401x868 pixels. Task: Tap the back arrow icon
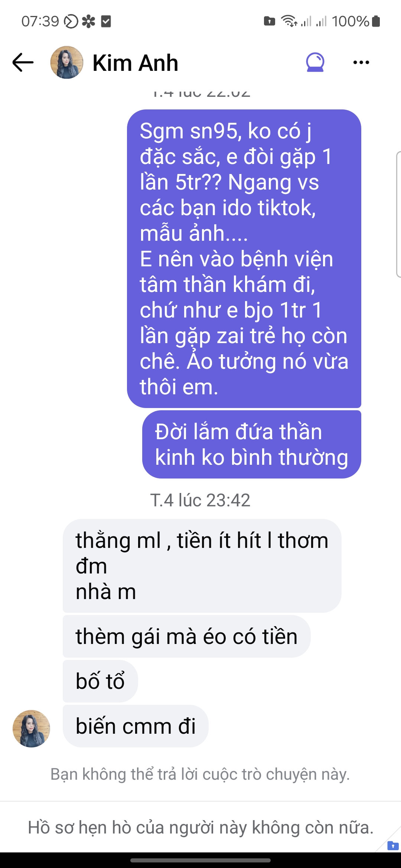coord(23,62)
